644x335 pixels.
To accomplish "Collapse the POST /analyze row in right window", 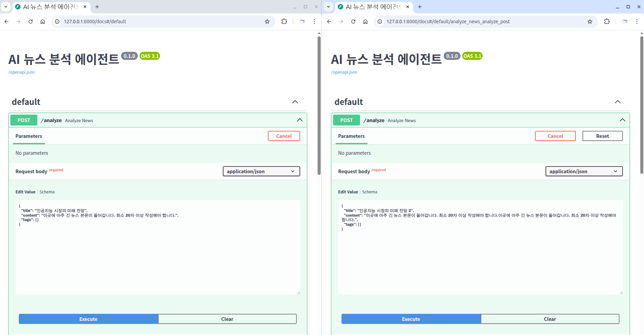I will tap(622, 120).
